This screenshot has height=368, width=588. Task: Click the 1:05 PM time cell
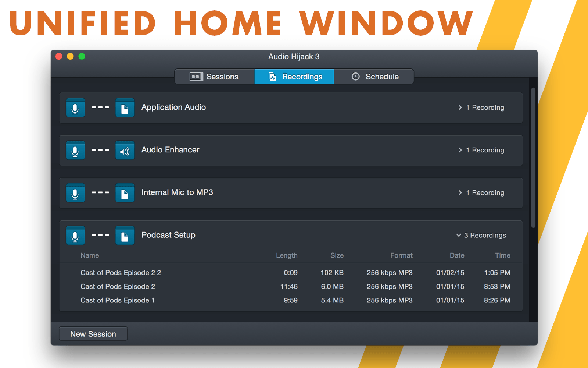[497, 273]
